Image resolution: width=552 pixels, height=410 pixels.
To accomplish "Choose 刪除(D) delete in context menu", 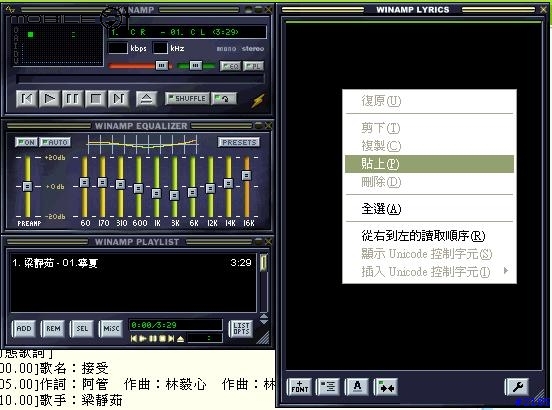I will pos(429,182).
